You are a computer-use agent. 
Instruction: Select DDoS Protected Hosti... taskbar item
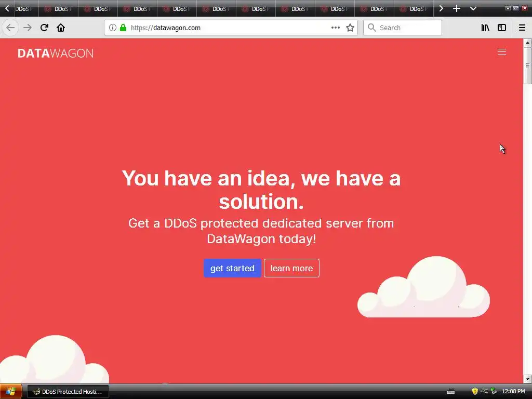tap(68, 392)
